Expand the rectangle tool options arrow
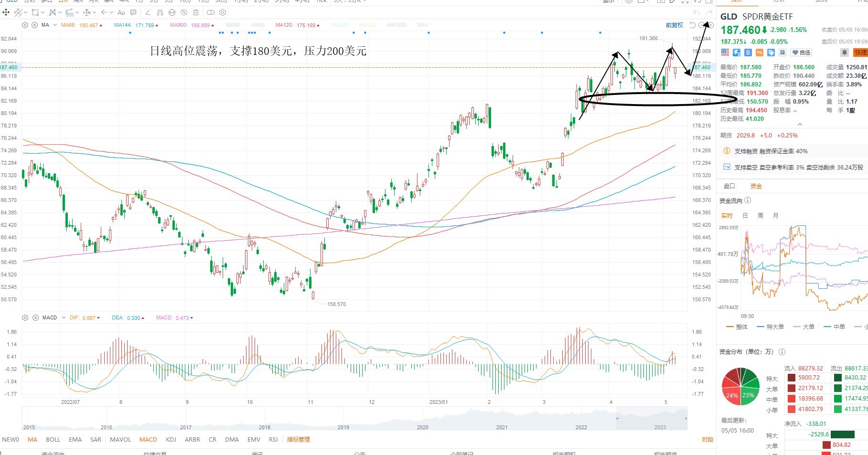The image size is (868, 455). pos(43,12)
